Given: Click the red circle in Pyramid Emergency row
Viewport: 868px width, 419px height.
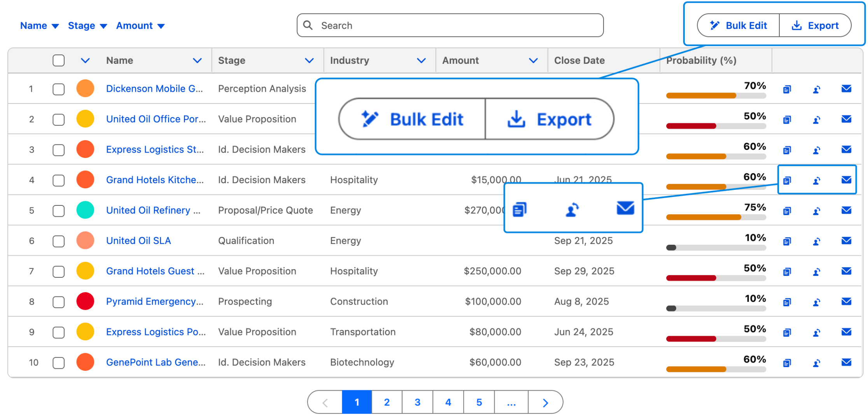Looking at the screenshot, I should tap(85, 301).
